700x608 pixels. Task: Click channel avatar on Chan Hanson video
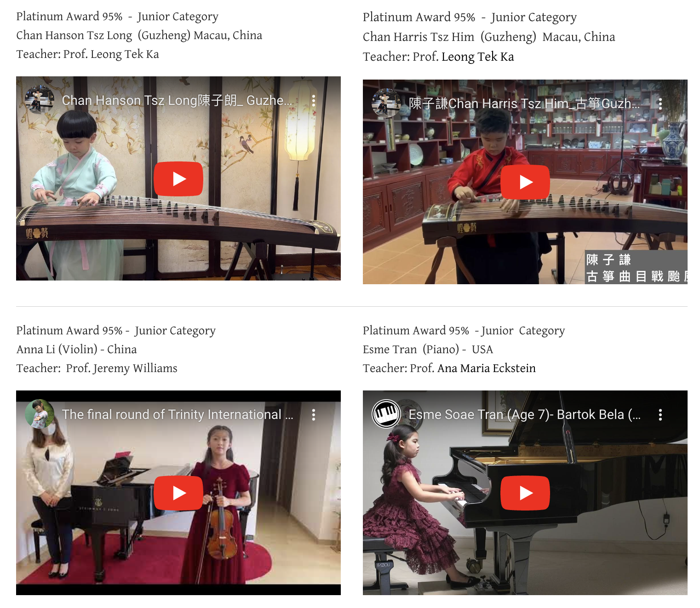39,99
